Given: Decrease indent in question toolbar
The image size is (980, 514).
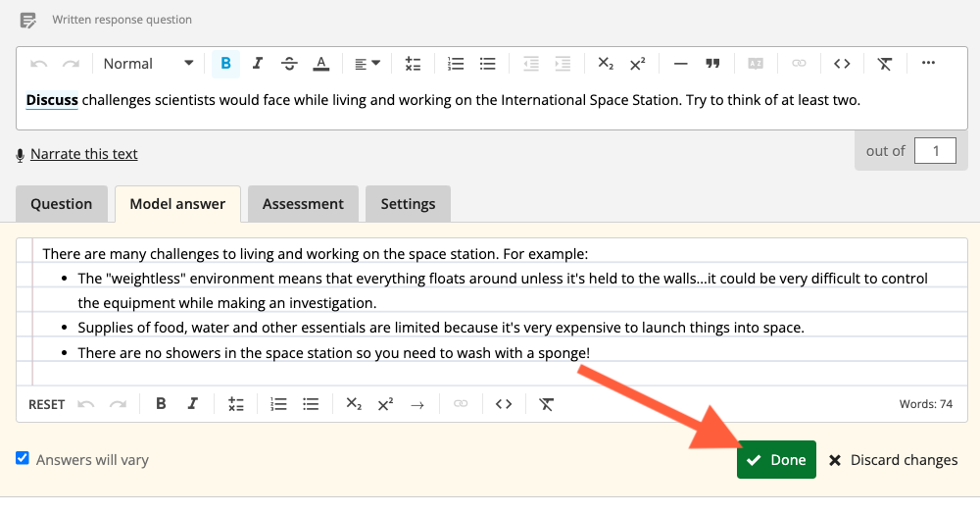Looking at the screenshot, I should point(530,64).
